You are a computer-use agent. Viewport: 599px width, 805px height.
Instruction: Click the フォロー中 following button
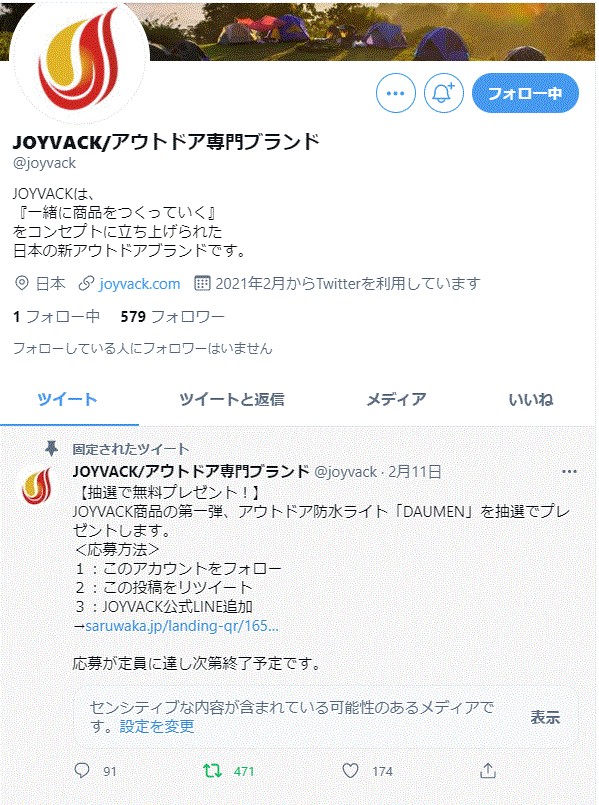coord(525,93)
